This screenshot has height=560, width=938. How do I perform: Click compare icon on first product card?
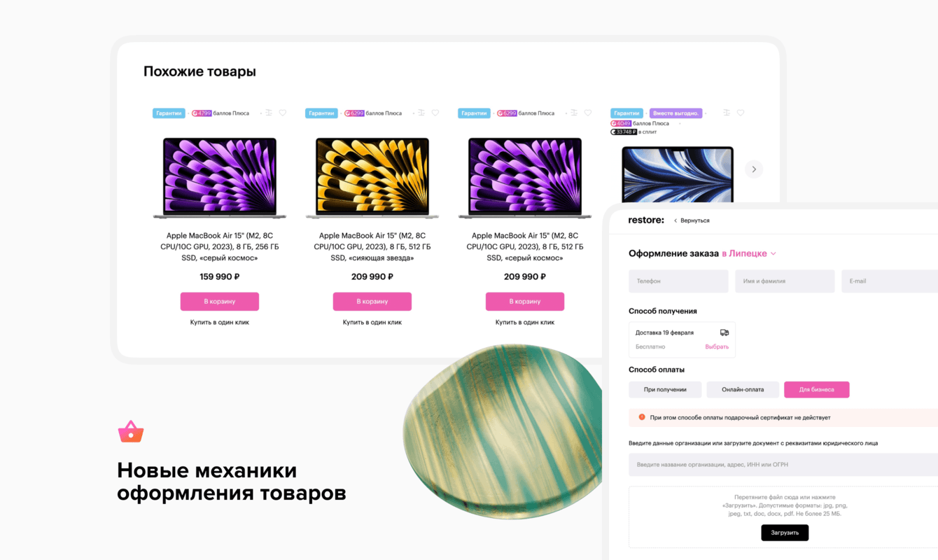(x=268, y=113)
